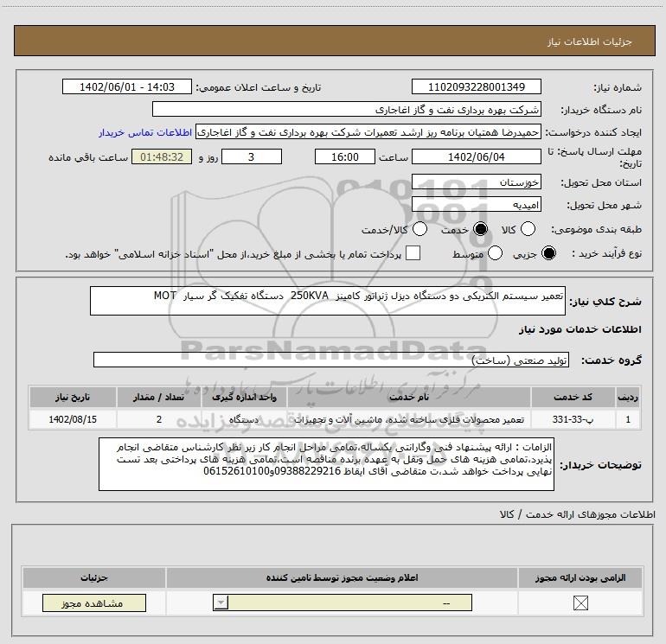Click the quantity cell showing 2
The height and width of the screenshot is (644, 666).
[158, 419]
